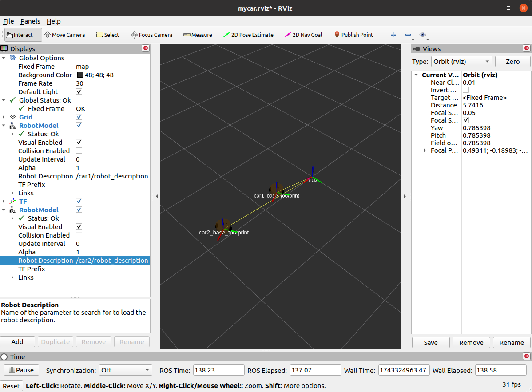Toggle the TF display checkbox
The image size is (532, 392).
pyautogui.click(x=79, y=202)
